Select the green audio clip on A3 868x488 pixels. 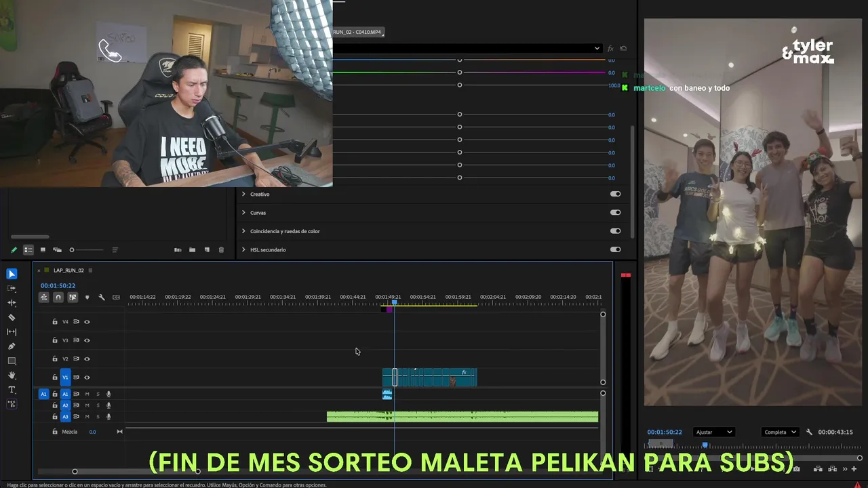click(462, 417)
